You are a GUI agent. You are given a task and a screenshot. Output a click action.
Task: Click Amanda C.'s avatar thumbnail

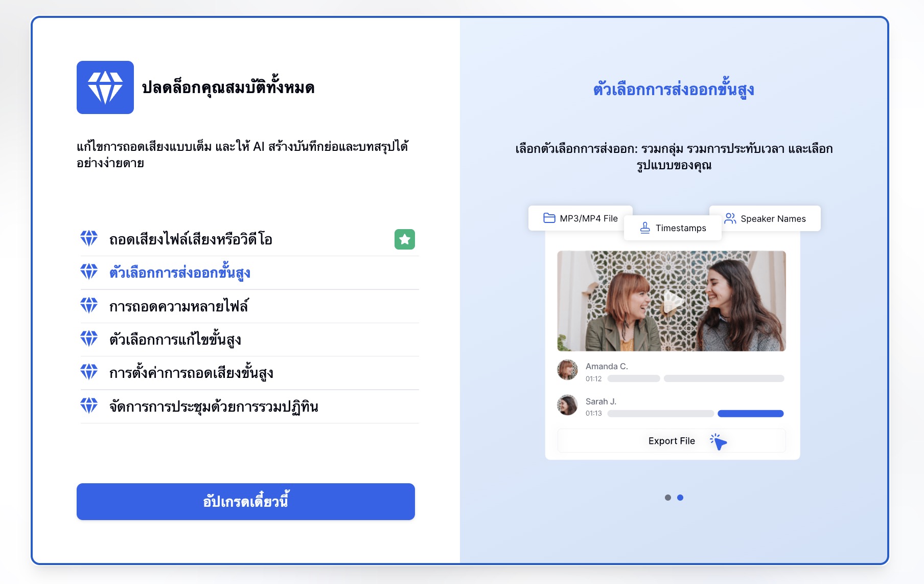click(x=567, y=370)
